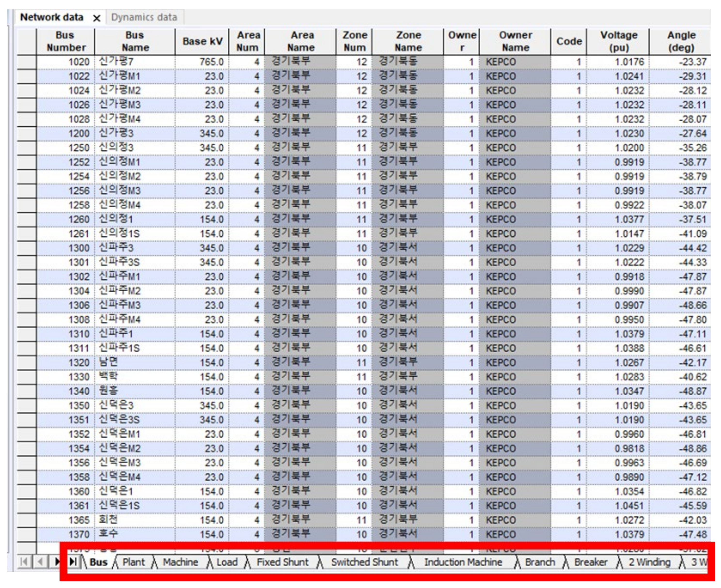Click the Code column header

pyautogui.click(x=569, y=41)
